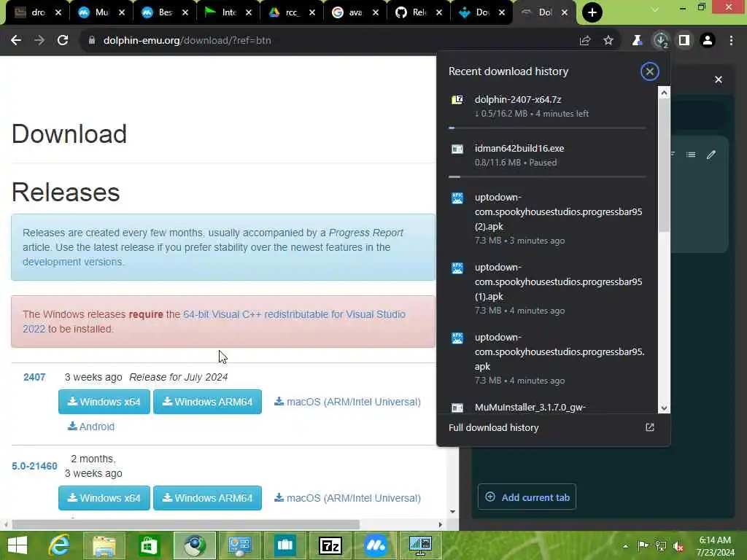Viewport: 747px width, 560px height.
Task: Toggle the downloads toolbar icon
Action: tap(661, 41)
